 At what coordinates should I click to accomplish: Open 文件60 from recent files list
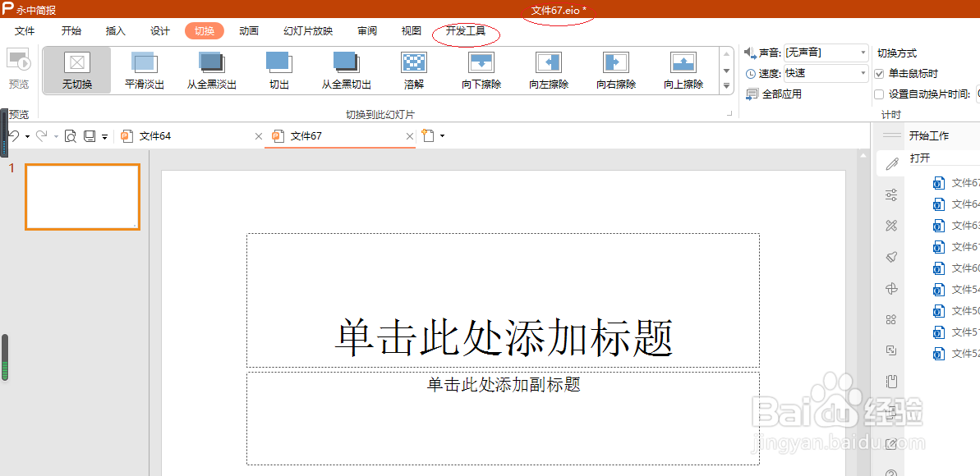click(x=956, y=268)
